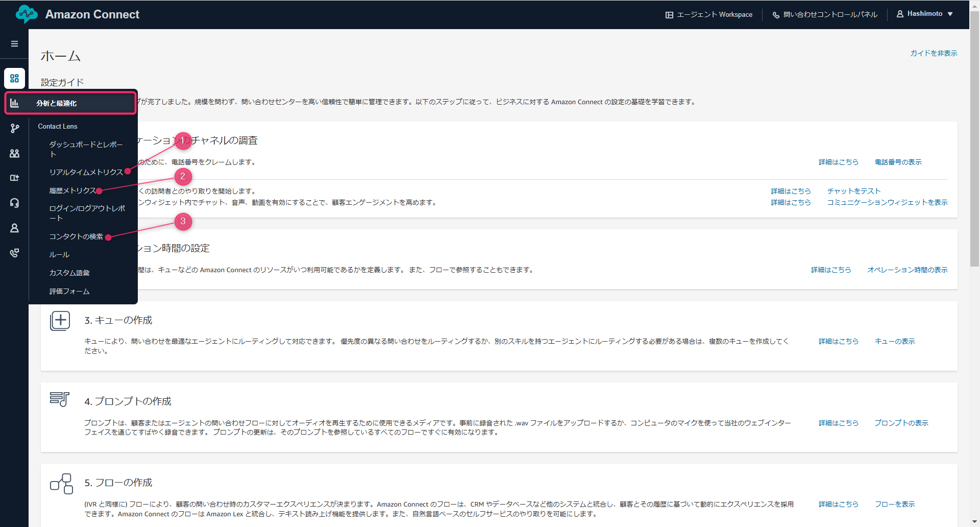Open the phone sidebar icon at bottom
Viewport: 980px width, 527px height.
pos(14,253)
